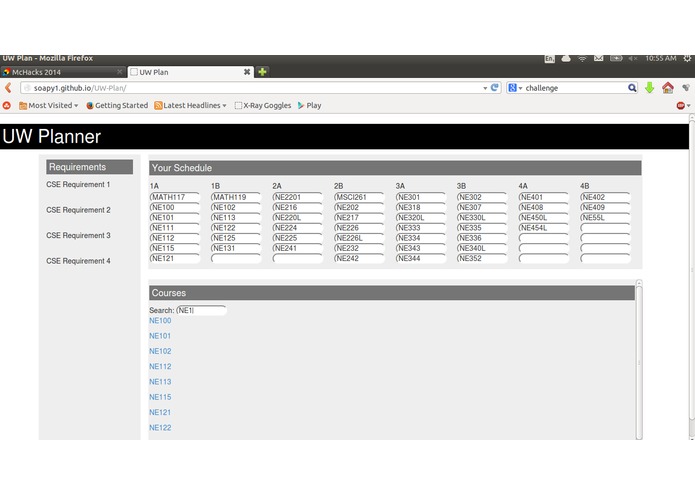The width and height of the screenshot is (695, 494).
Task: Click the NE454L field in term 4A
Action: 544,228
